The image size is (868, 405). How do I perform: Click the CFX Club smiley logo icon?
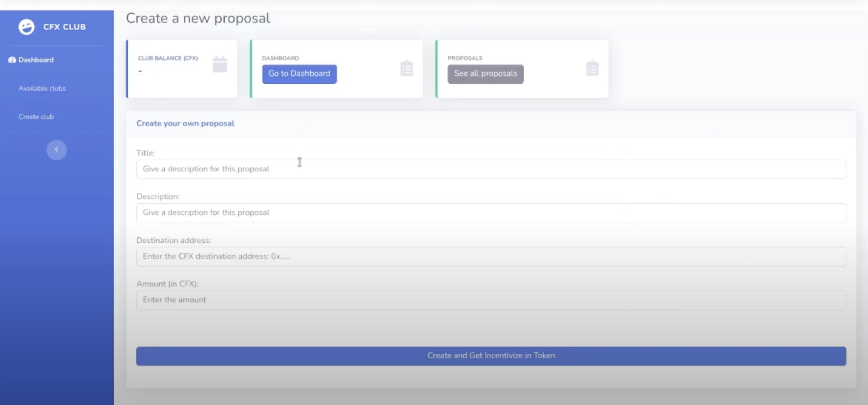click(26, 26)
